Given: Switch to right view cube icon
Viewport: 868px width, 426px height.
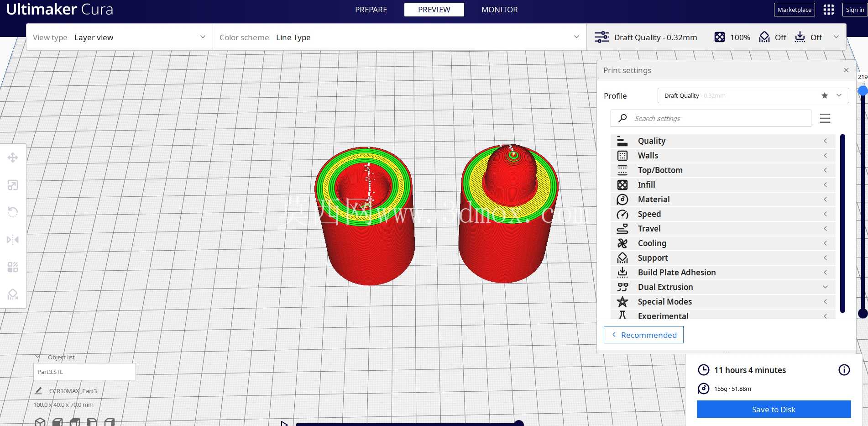Looking at the screenshot, I should pyautogui.click(x=110, y=422).
